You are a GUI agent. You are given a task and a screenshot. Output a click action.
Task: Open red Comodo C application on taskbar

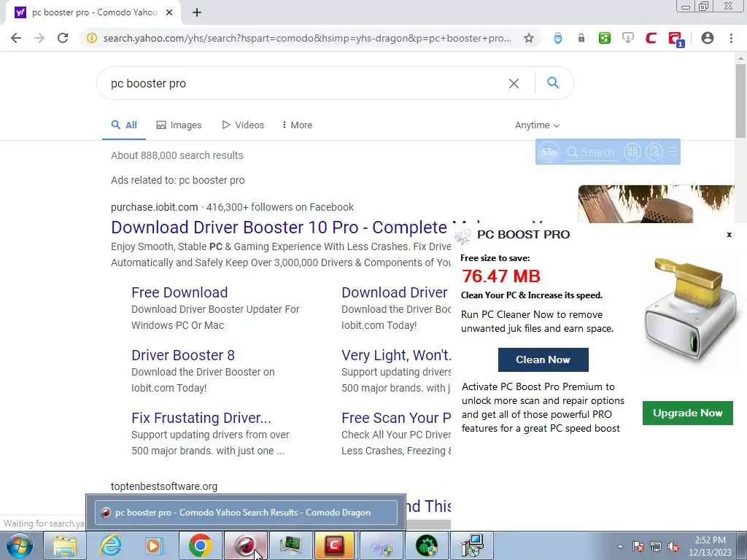[336, 545]
